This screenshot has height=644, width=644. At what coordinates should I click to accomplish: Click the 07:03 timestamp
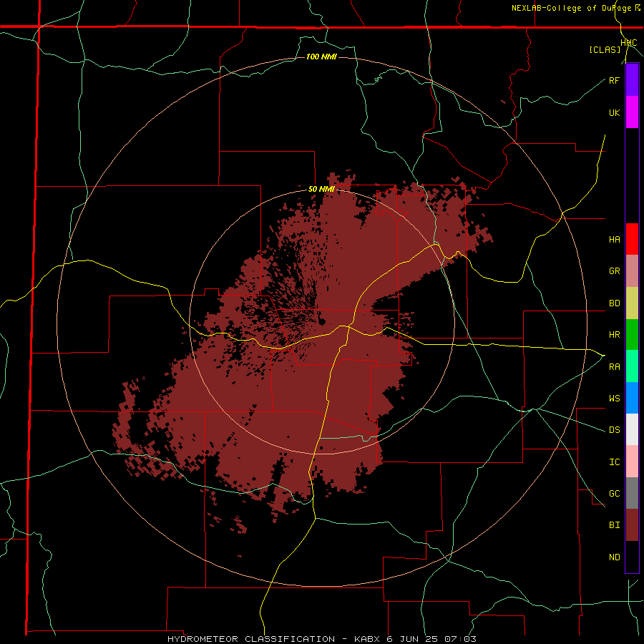point(459,639)
